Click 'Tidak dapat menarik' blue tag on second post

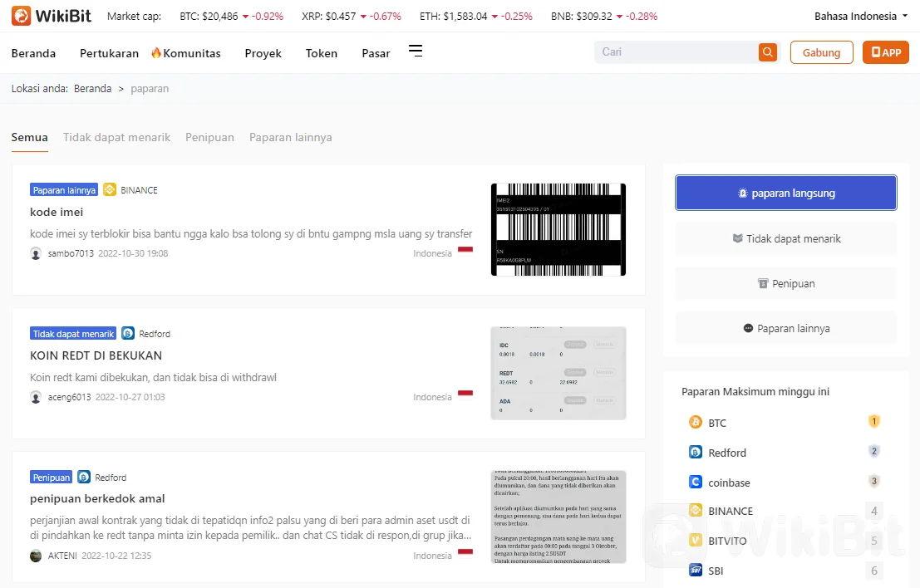(73, 334)
